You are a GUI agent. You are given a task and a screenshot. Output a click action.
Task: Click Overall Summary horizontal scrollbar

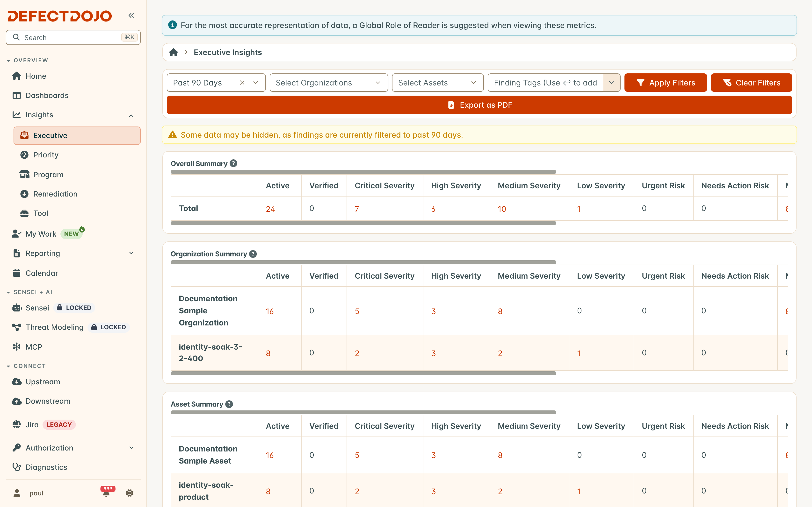363,223
